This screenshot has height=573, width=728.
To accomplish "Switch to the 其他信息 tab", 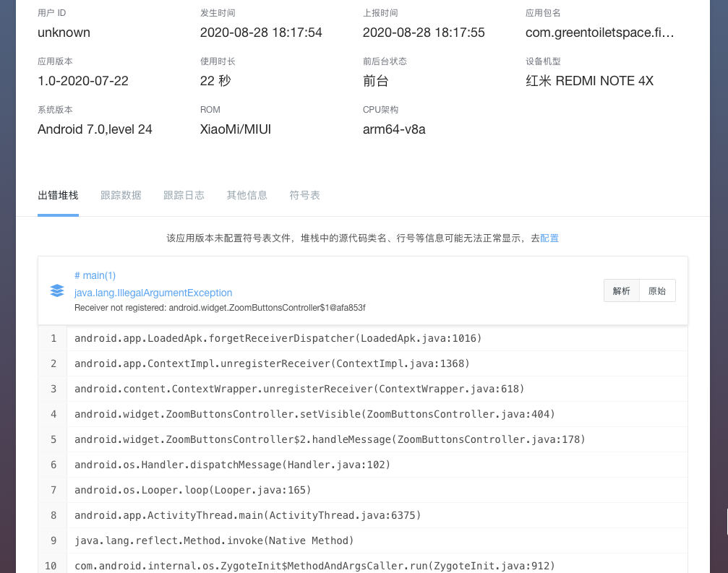I will click(247, 195).
